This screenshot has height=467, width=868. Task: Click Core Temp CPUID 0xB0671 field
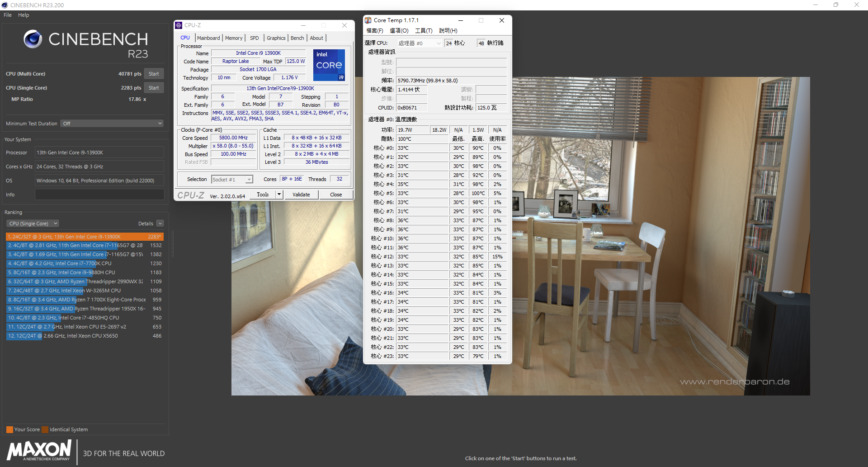tap(412, 108)
